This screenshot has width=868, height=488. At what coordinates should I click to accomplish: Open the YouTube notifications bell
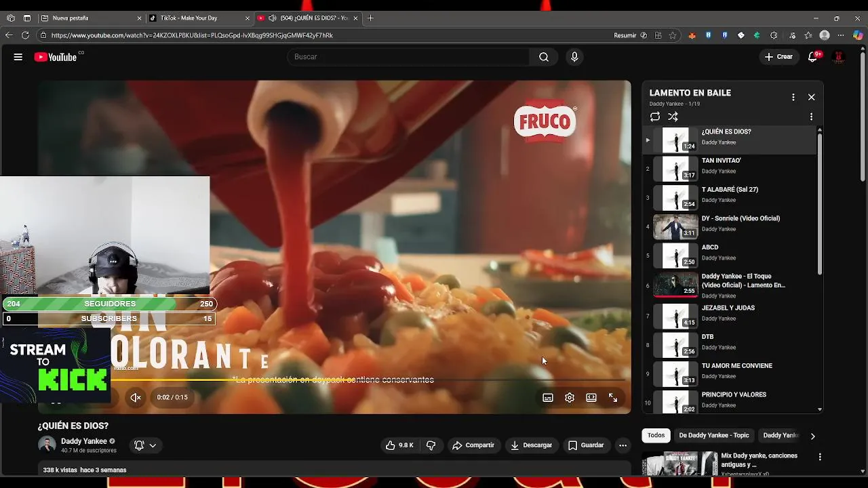pos(813,57)
